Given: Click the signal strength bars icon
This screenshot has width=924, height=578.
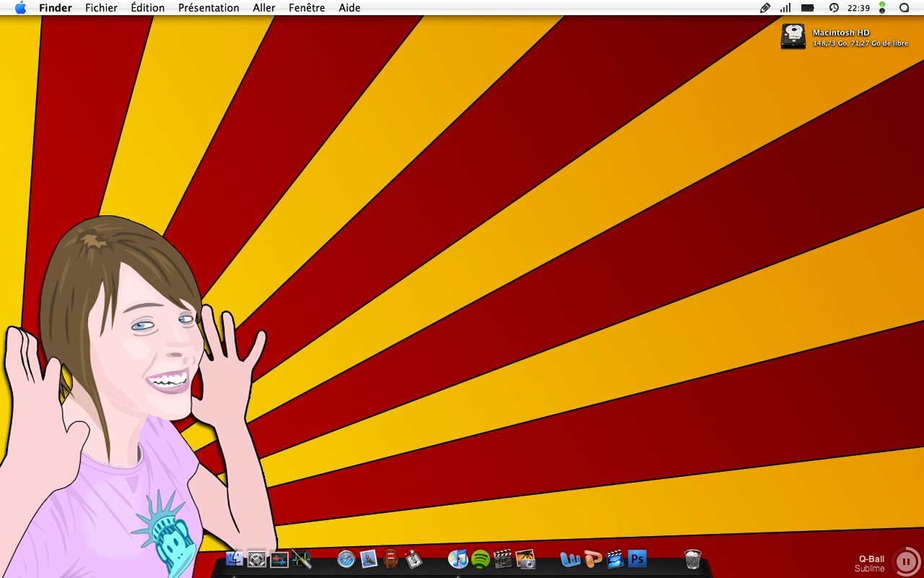Looking at the screenshot, I should (785, 8).
